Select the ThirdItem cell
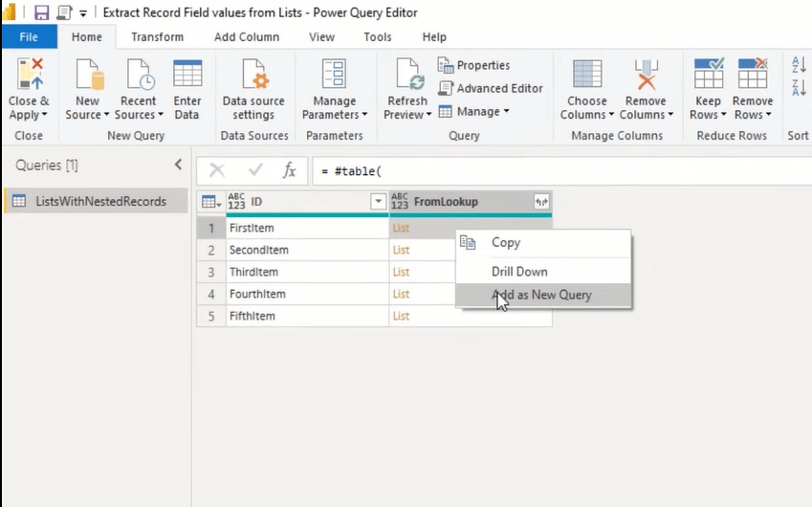 [307, 272]
